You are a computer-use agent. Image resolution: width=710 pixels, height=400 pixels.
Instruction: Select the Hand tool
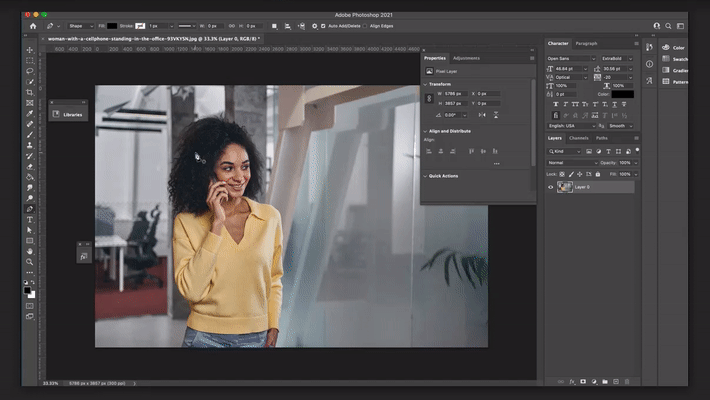tap(30, 251)
